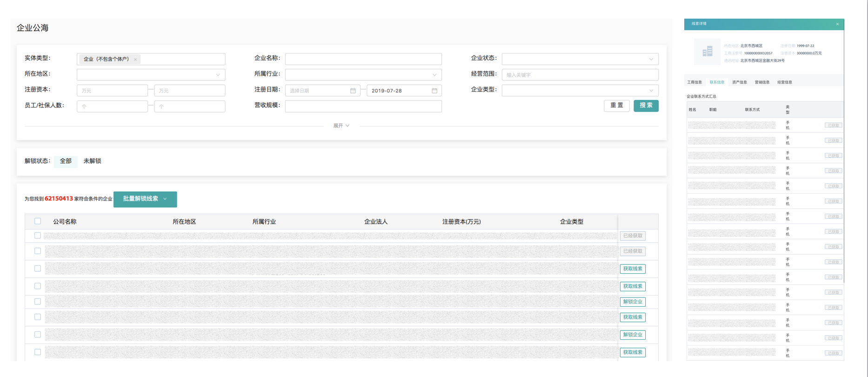The width and height of the screenshot is (868, 377).
Task: Click the registration date 1999-07-22
Action: pyautogui.click(x=805, y=46)
